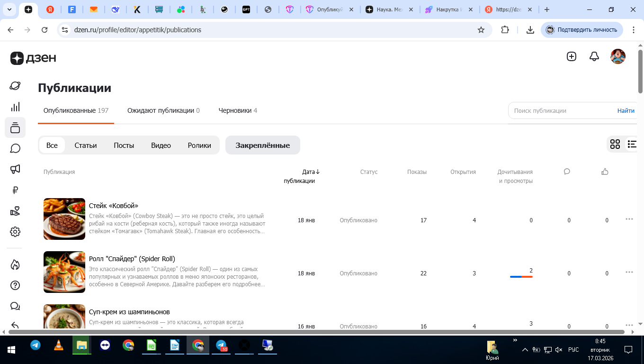Reload the current page
The height and width of the screenshot is (364, 644).
45,30
